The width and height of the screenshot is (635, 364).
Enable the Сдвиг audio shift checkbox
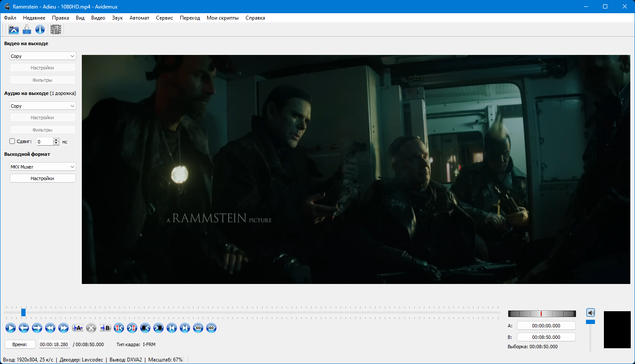pos(12,141)
